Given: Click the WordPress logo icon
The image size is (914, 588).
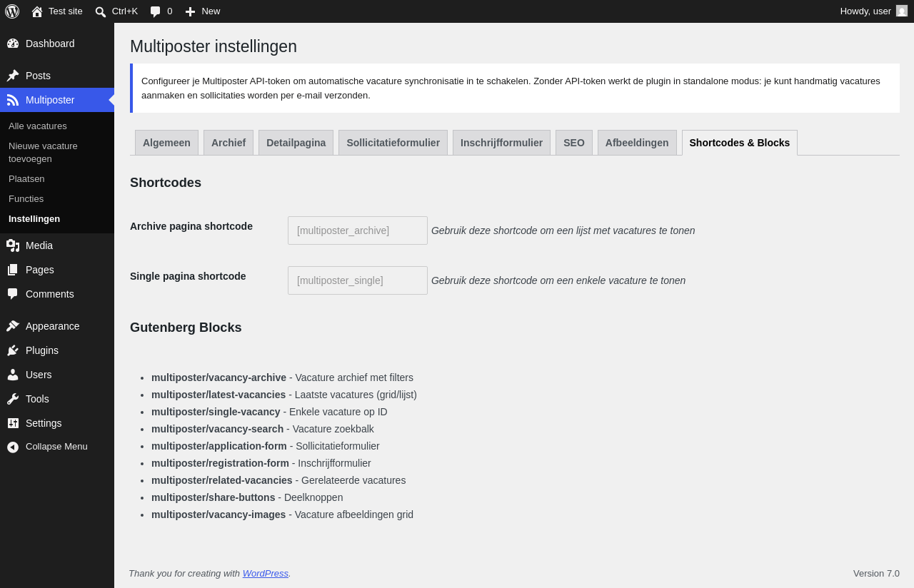Looking at the screenshot, I should click(x=12, y=11).
